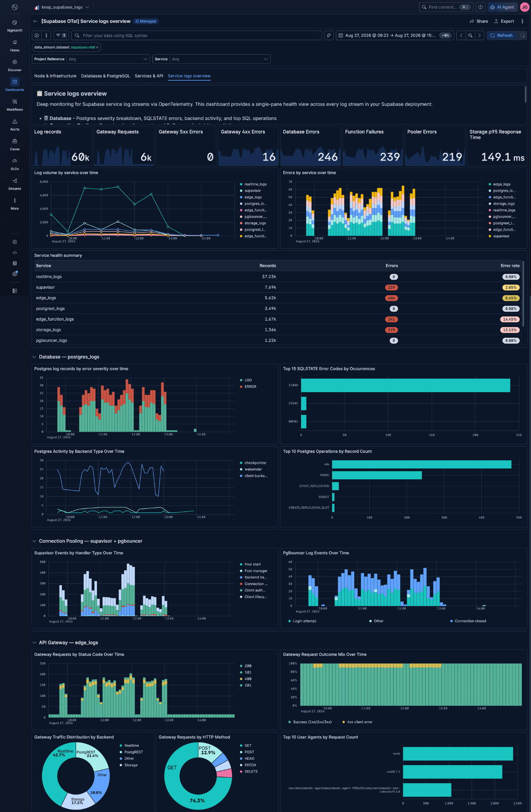Screen dimensions: 531x812
Task: Click the Managed badge next to title
Action: (146, 21)
